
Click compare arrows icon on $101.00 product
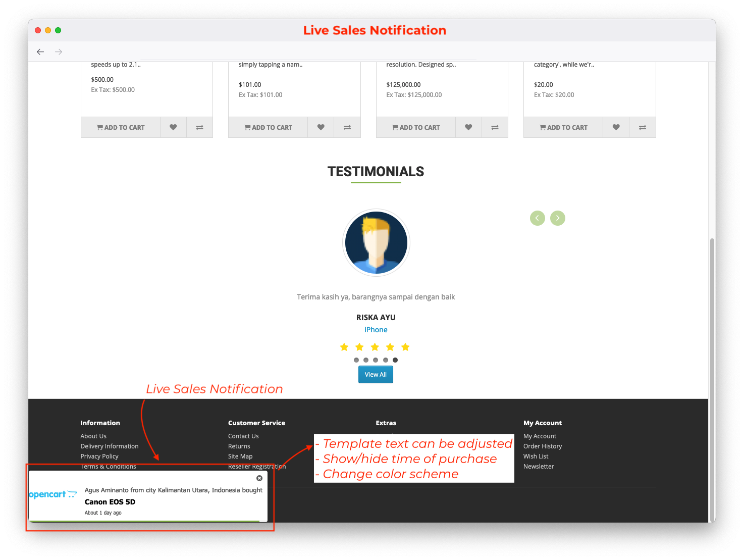[347, 127]
